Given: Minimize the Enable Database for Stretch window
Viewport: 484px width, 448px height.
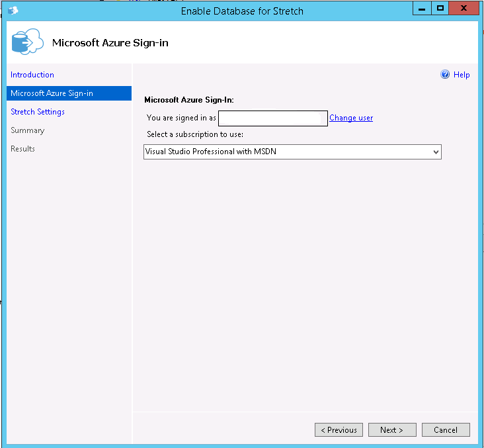Looking at the screenshot, I should [422, 9].
